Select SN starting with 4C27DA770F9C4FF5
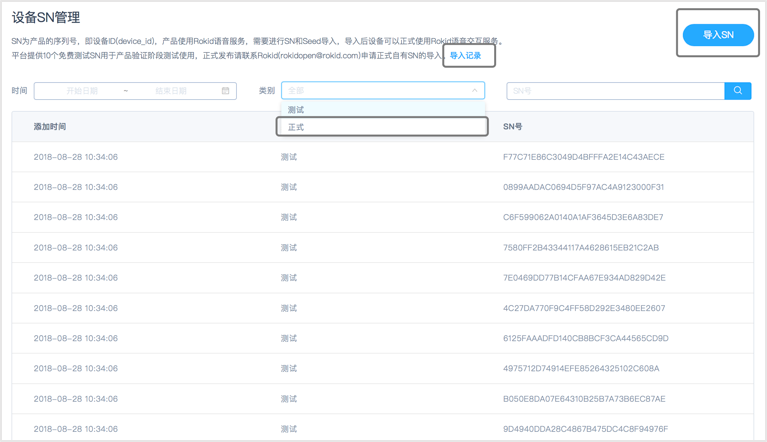The height and width of the screenshot is (442, 767). 584,308
